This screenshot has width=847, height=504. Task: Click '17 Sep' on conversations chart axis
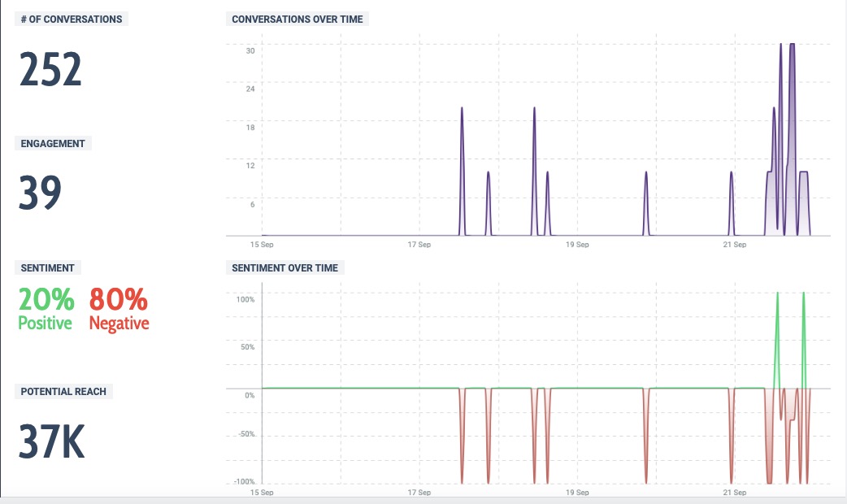(x=419, y=244)
